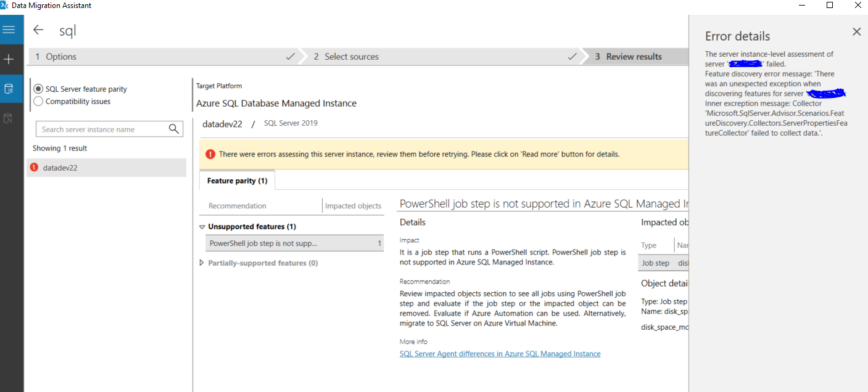868x392 pixels.
Task: Click the back arrow beside 'sql'
Action: 38,30
